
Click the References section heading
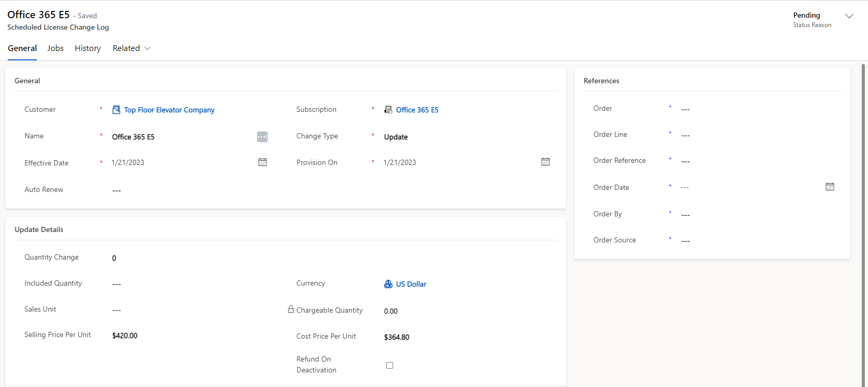point(601,81)
